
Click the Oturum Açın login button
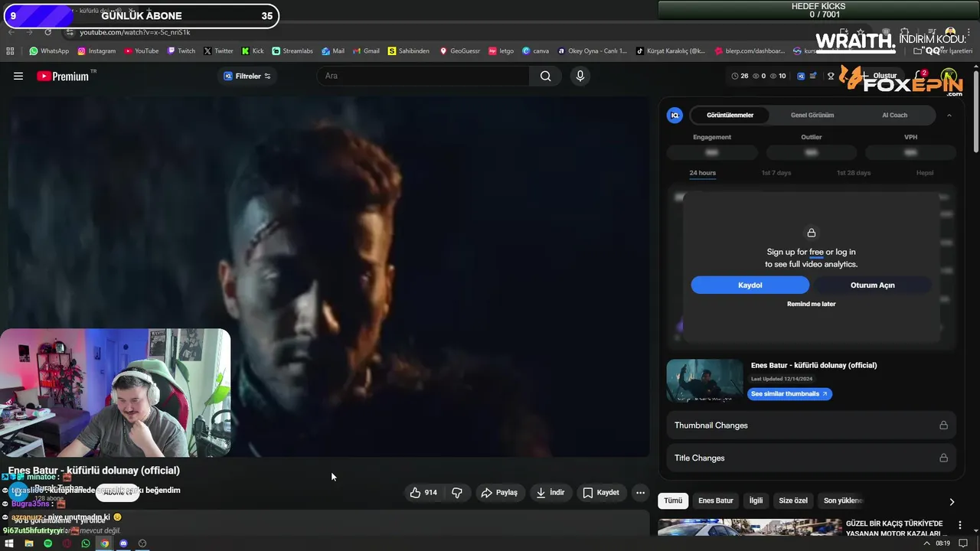click(873, 285)
